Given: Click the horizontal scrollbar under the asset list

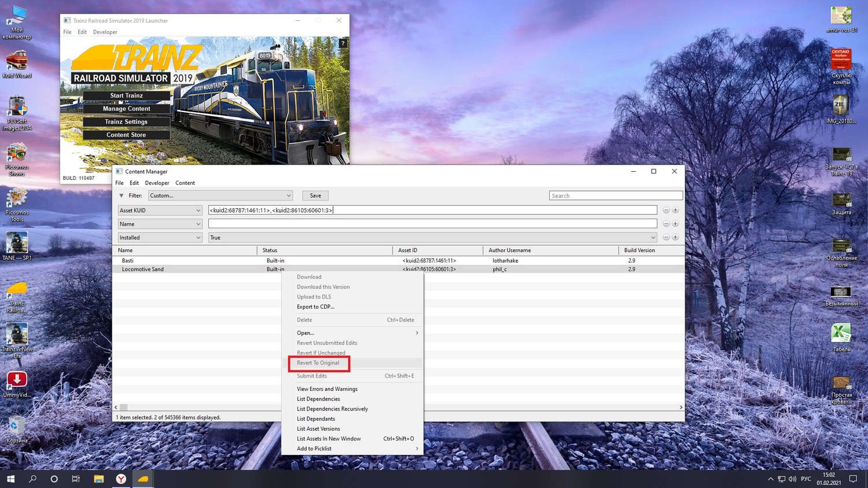Looking at the screenshot, I should click(197, 407).
